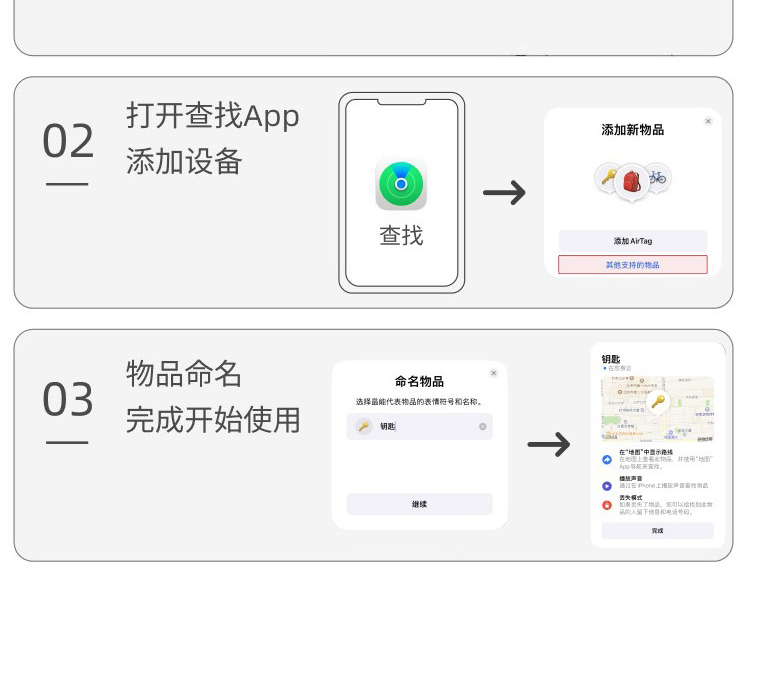Close the 添加新物品 dialog
The width and height of the screenshot is (760, 694).
[708, 121]
